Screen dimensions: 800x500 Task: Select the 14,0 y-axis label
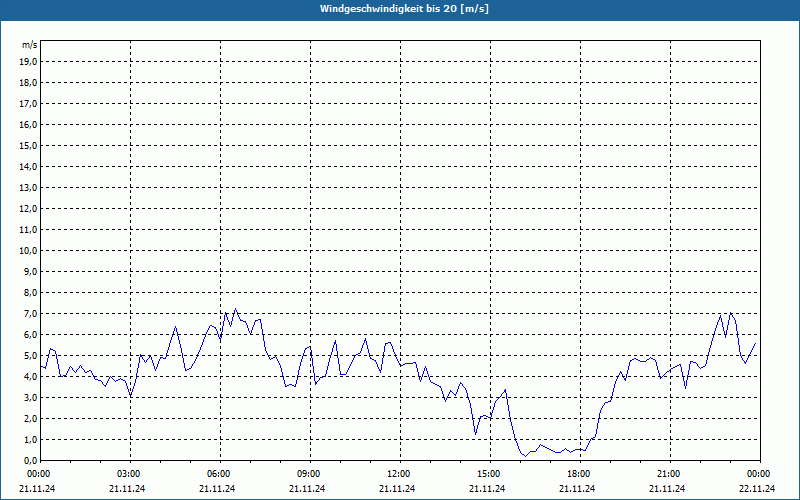point(28,167)
